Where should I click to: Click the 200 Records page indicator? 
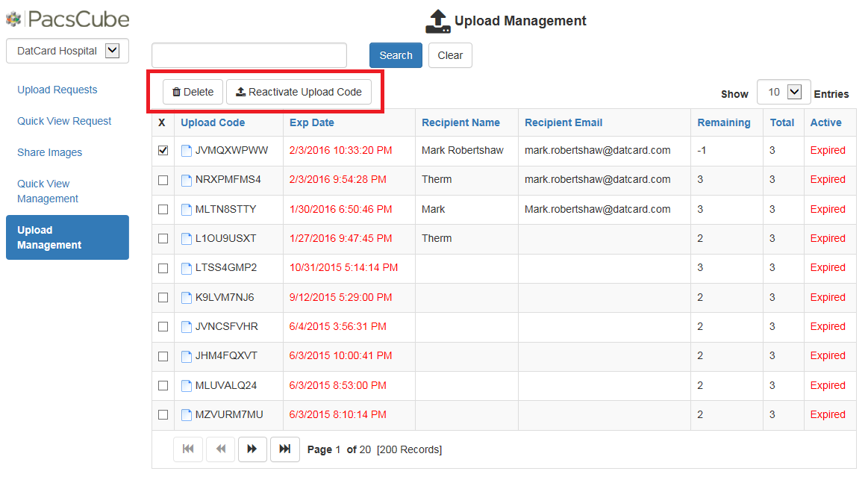point(409,449)
